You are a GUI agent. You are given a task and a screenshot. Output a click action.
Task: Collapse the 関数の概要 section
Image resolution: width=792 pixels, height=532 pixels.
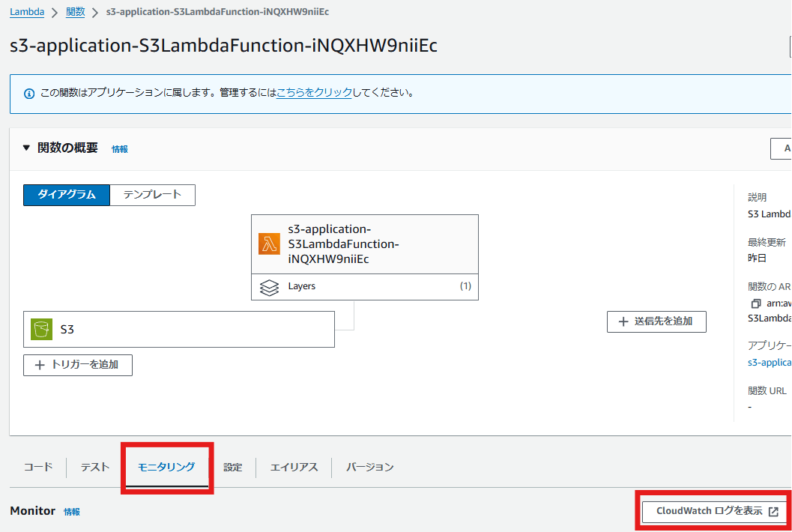click(26, 148)
